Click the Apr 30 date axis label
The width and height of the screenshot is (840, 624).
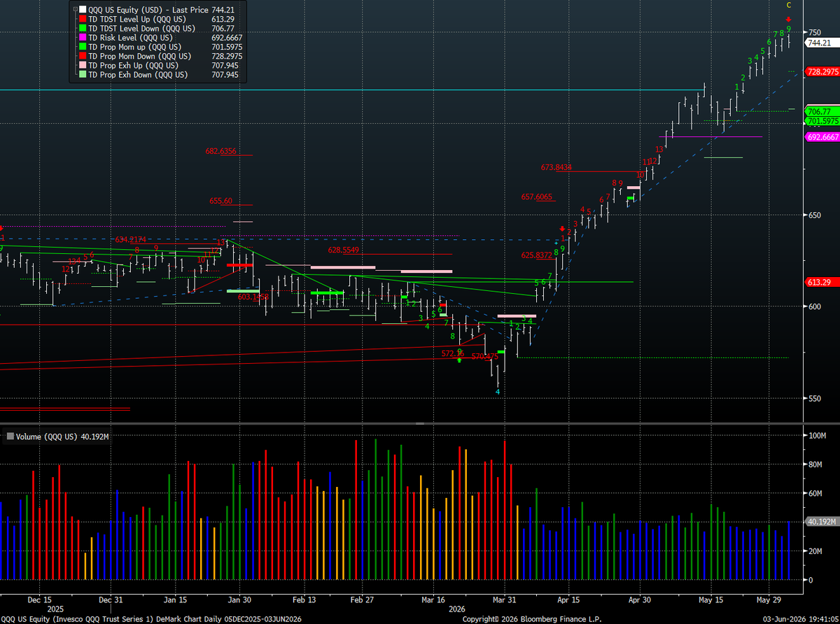tap(640, 600)
